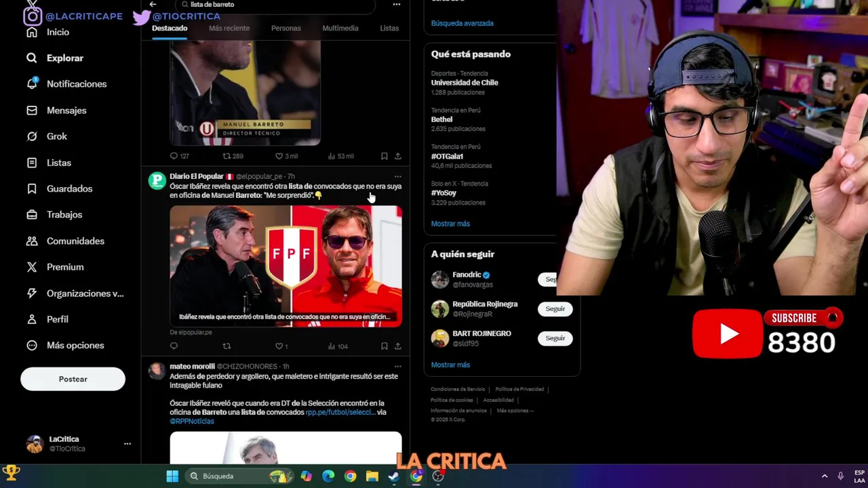Click Mostrar más under A quién seguir
The width and height of the screenshot is (868, 488).
click(x=450, y=365)
